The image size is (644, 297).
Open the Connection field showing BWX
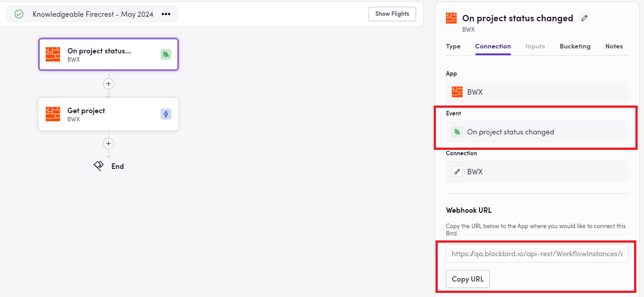[537, 172]
